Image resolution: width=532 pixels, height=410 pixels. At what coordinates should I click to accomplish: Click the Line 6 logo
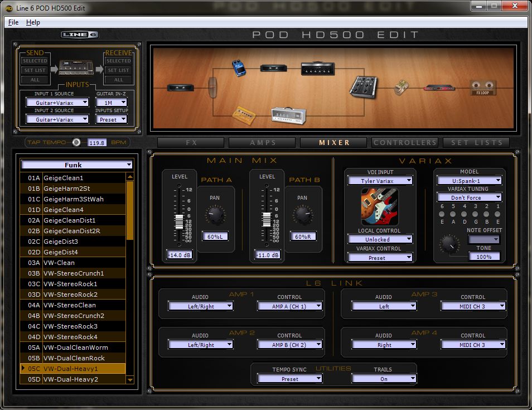click(80, 35)
